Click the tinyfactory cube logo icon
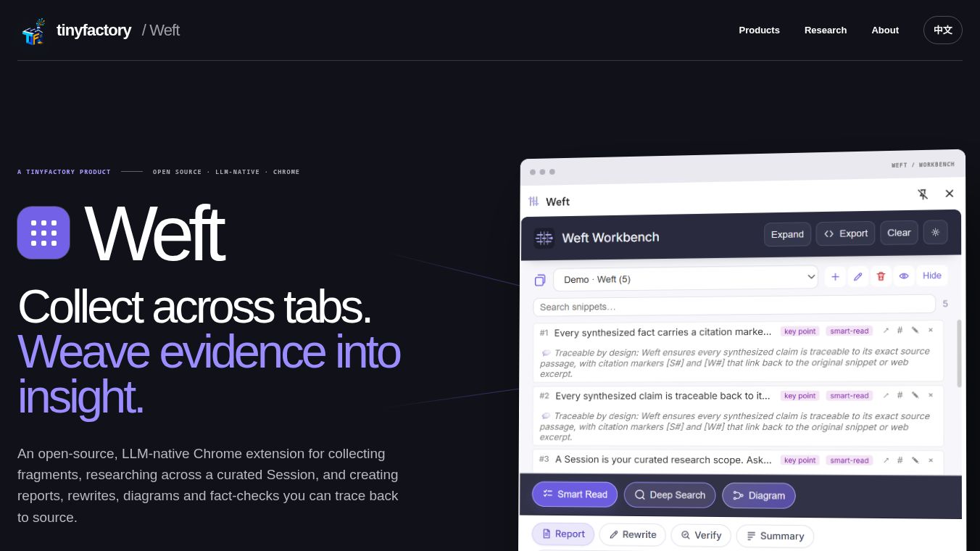Viewport: 980px width, 551px height. click(x=33, y=31)
